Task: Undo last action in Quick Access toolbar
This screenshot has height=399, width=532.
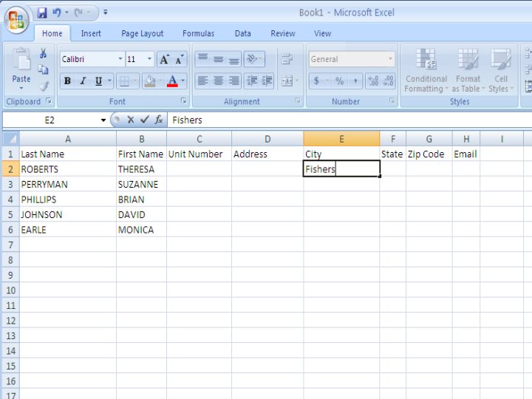Action: coord(56,13)
